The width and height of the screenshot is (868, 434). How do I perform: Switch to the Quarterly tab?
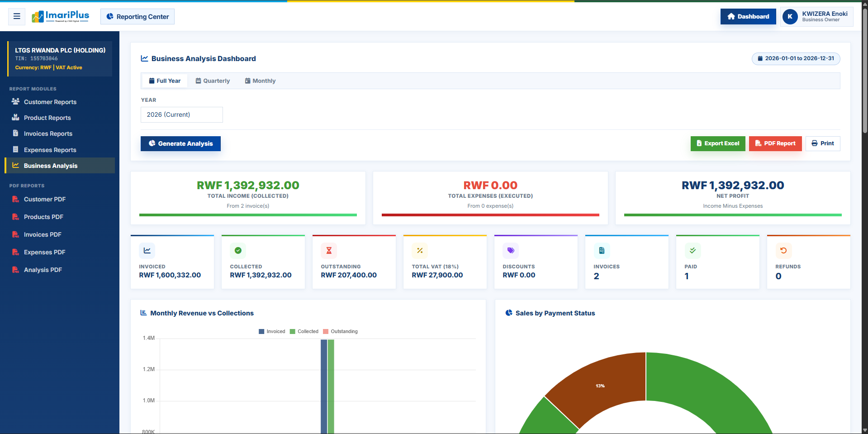(213, 81)
